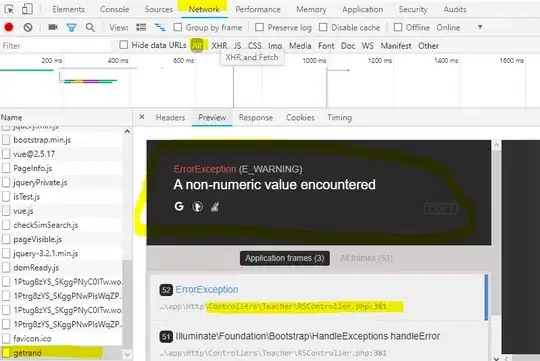Select the checkSimSearch.js request

tap(61, 225)
